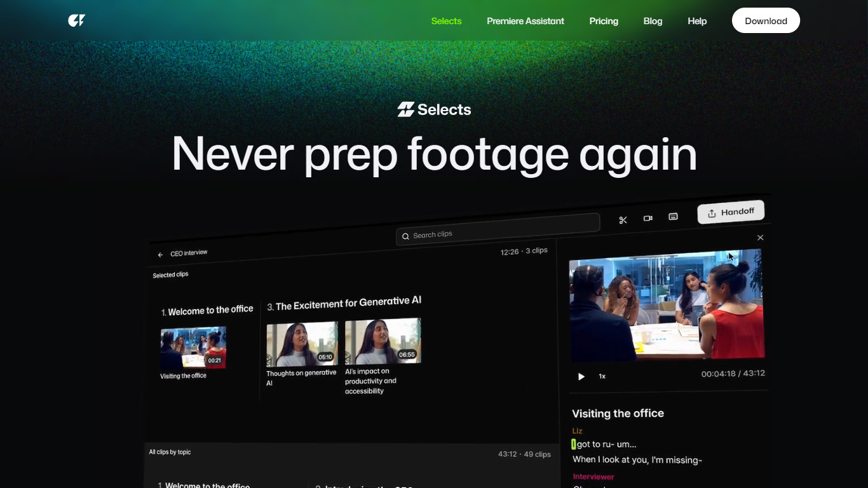Open the Selects nav item
The width and height of the screenshot is (868, 488).
[x=446, y=21]
